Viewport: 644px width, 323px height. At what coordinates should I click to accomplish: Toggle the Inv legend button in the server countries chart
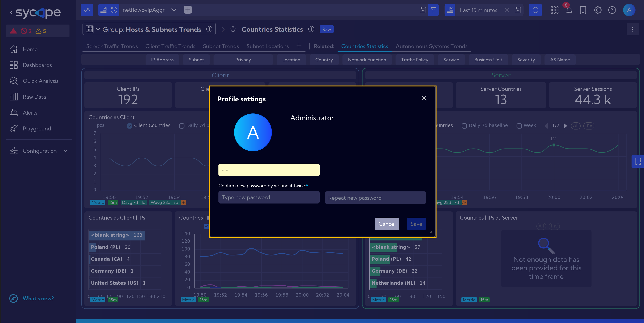pyautogui.click(x=588, y=126)
